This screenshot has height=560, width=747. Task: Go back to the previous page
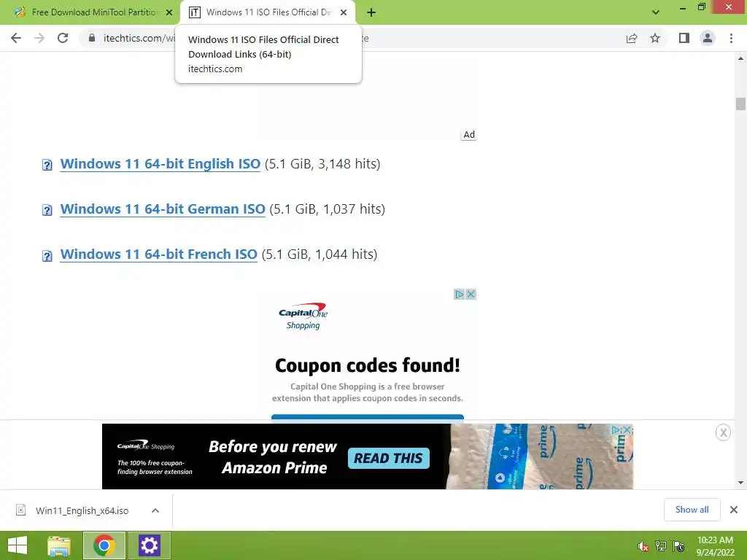click(16, 38)
